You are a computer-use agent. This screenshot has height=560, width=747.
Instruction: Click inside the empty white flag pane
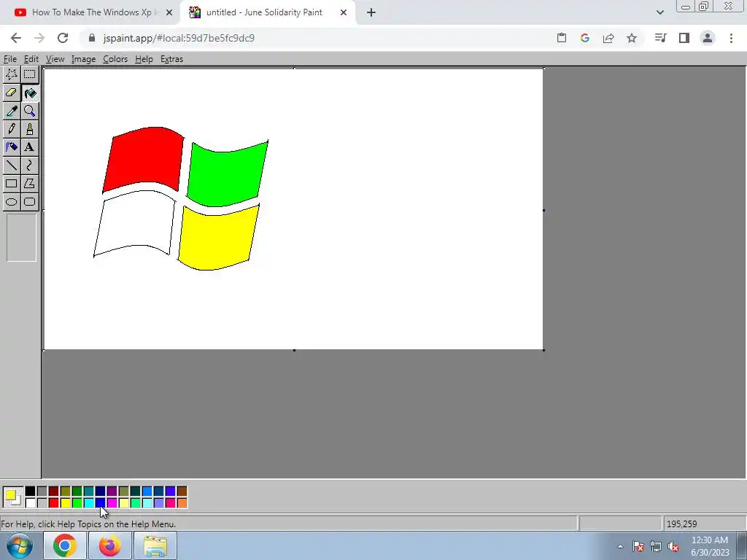coord(135,223)
